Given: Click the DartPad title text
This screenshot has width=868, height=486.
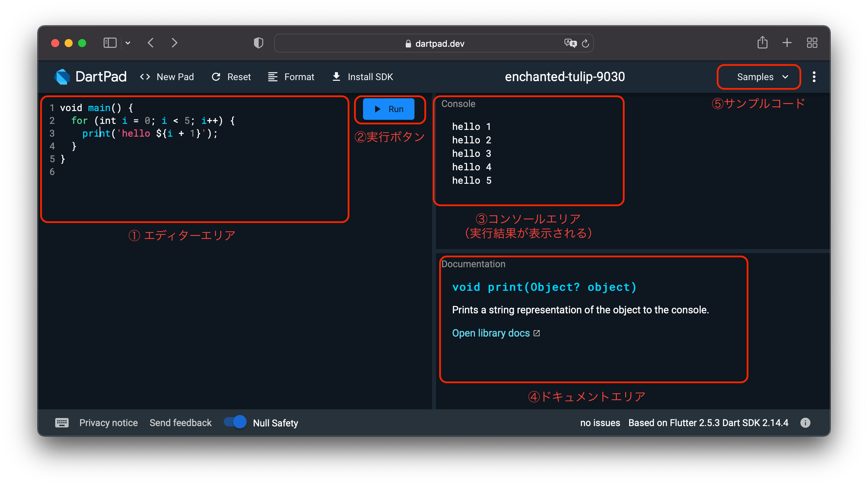Looking at the screenshot, I should [101, 77].
